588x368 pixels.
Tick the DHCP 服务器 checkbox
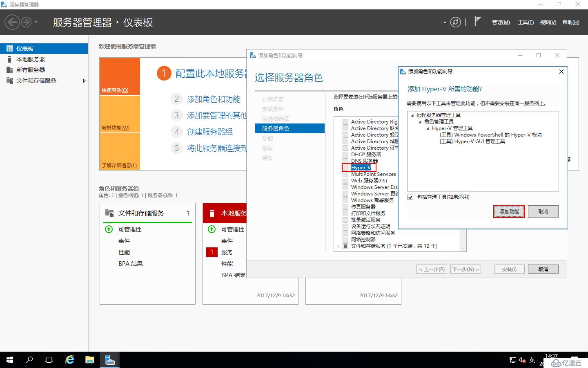pyautogui.click(x=345, y=155)
